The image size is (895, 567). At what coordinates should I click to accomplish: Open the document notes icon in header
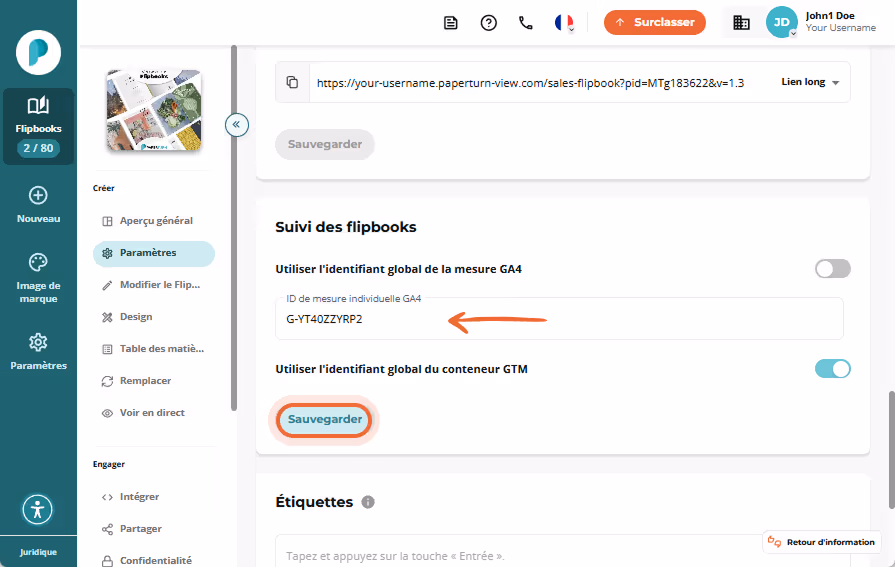point(451,23)
